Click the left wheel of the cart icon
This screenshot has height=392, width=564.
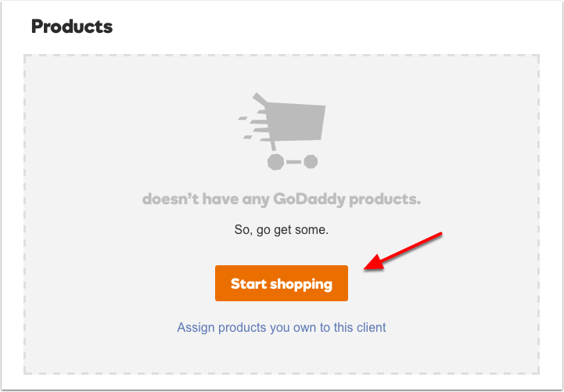tap(275, 162)
